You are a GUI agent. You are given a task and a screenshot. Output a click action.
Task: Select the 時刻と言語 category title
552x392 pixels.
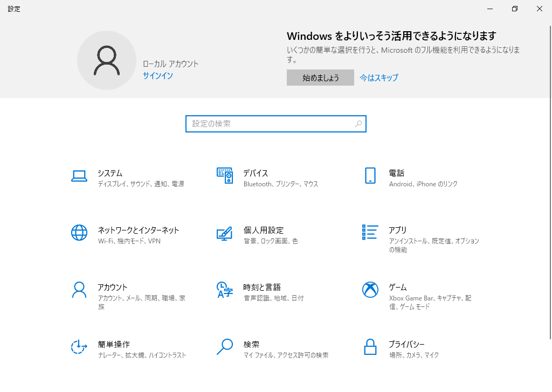(262, 287)
